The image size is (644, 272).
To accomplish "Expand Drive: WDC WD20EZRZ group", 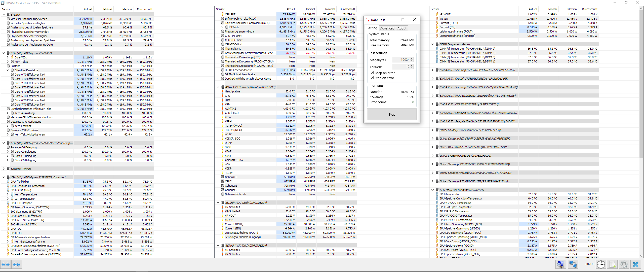I will coord(433,147).
